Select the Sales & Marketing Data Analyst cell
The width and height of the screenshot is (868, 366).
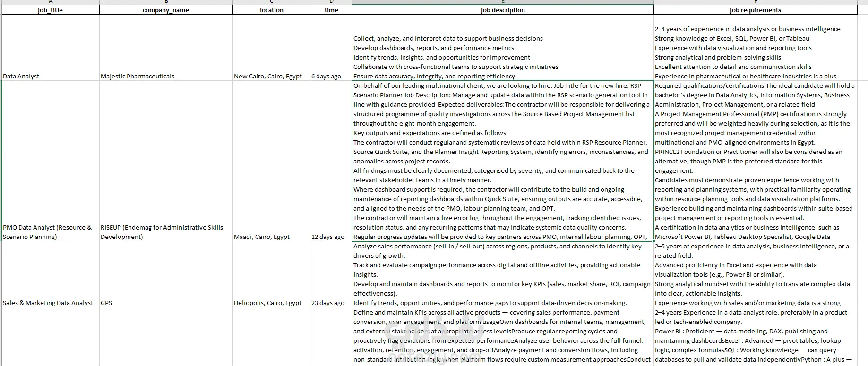click(51, 274)
